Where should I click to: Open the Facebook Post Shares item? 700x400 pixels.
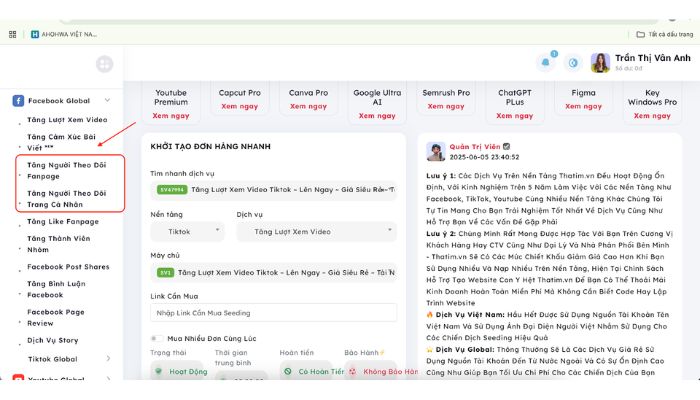(68, 267)
